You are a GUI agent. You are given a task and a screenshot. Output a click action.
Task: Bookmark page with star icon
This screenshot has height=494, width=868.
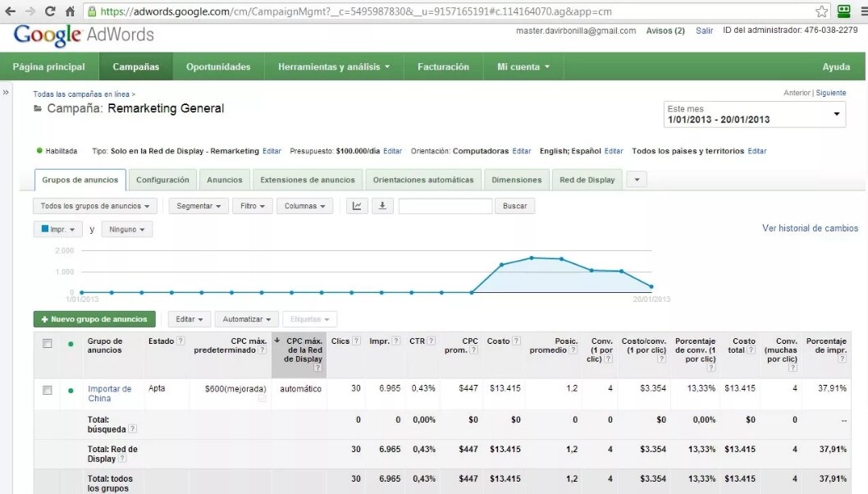[821, 11]
